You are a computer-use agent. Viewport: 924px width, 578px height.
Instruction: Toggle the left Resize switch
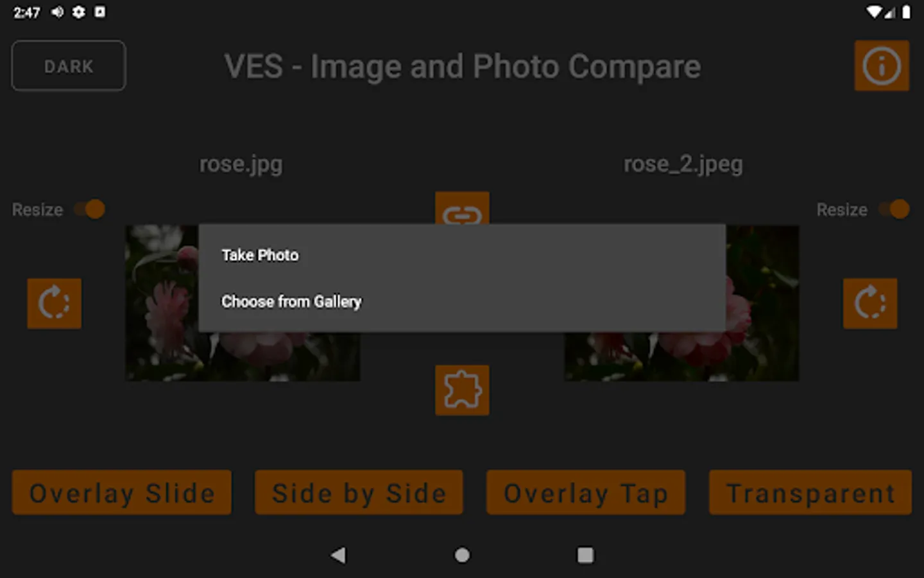[x=89, y=209]
